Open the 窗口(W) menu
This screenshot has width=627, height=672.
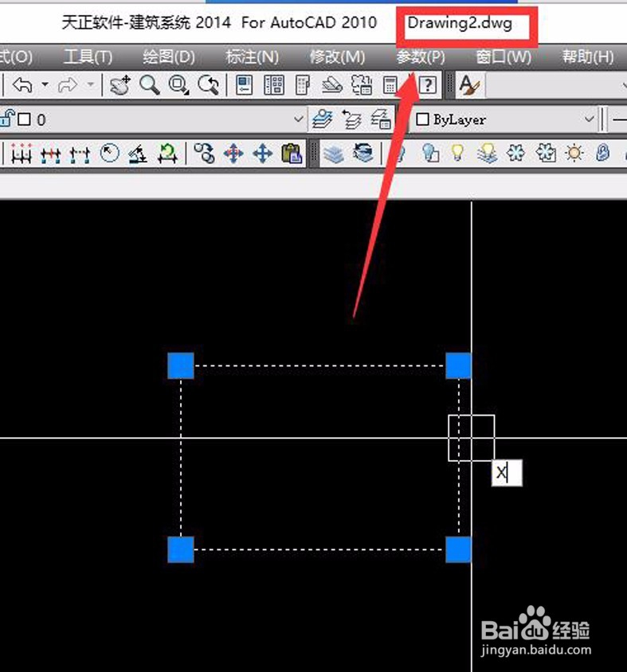(504, 57)
